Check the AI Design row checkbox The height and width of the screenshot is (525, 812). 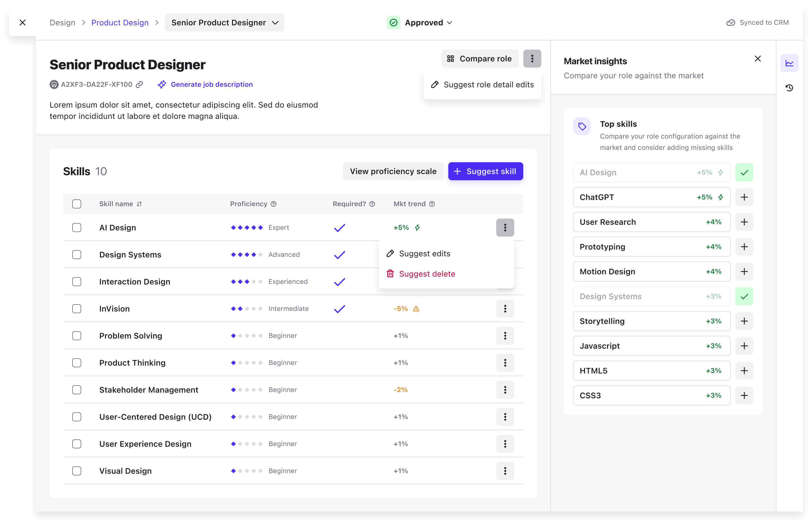coord(77,228)
